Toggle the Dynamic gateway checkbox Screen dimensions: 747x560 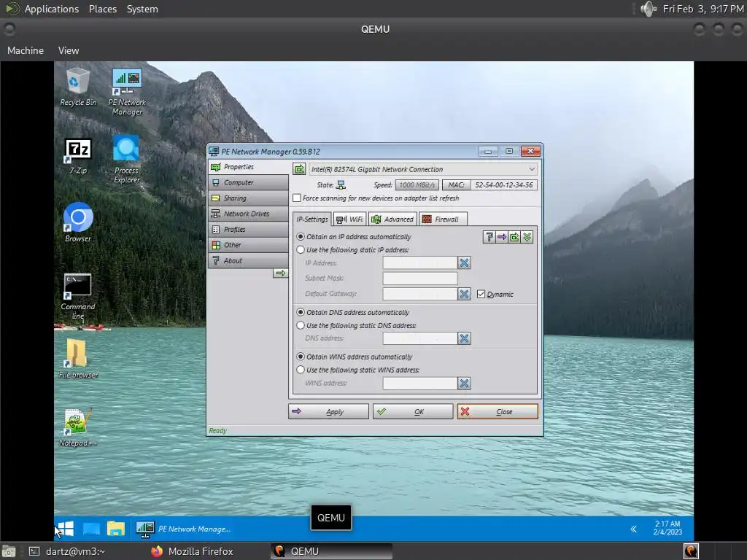(x=481, y=294)
